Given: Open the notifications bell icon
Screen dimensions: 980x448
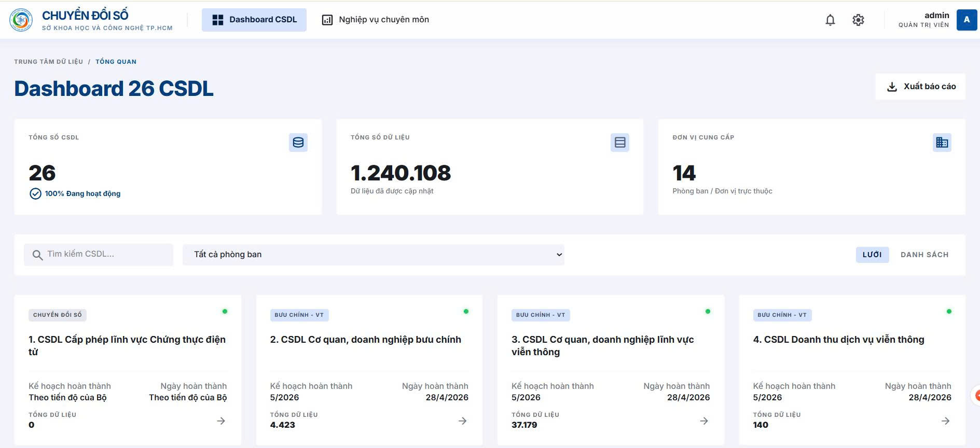Looking at the screenshot, I should click(830, 20).
